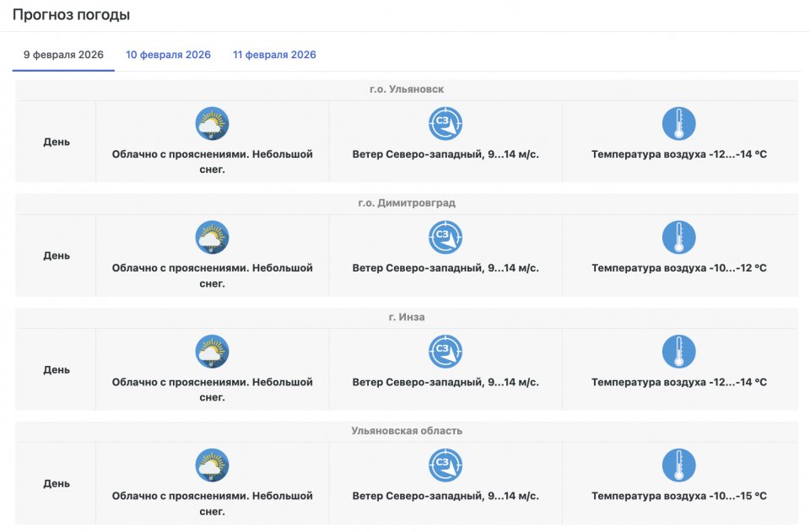Click the wind compass icon for Инза

445,352
